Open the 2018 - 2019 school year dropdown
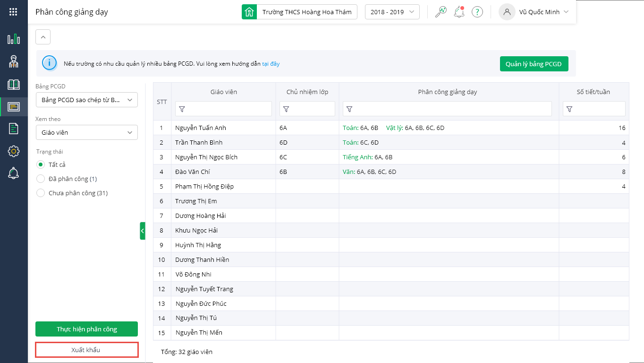The image size is (644, 363). [392, 12]
